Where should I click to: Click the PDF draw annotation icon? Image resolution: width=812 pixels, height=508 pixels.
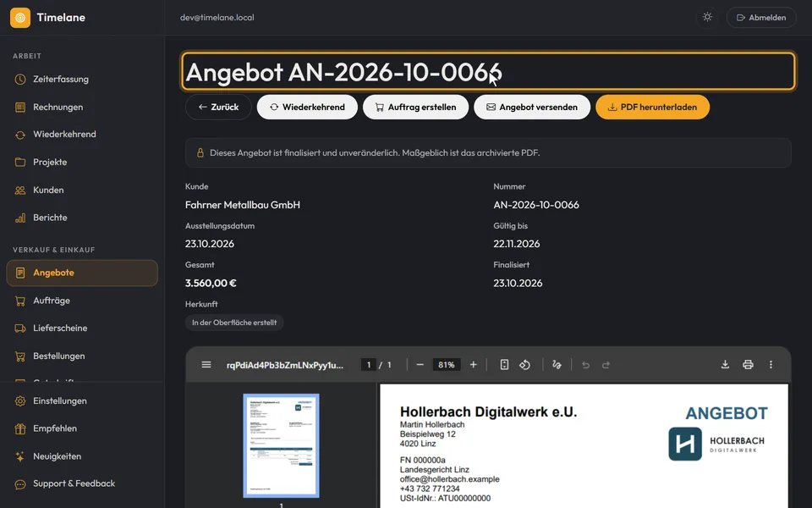click(557, 365)
